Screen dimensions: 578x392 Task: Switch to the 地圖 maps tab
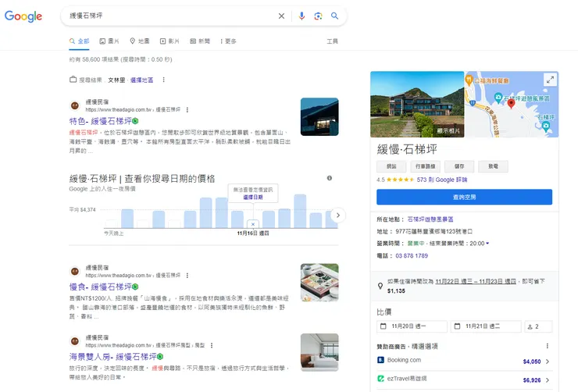point(140,41)
